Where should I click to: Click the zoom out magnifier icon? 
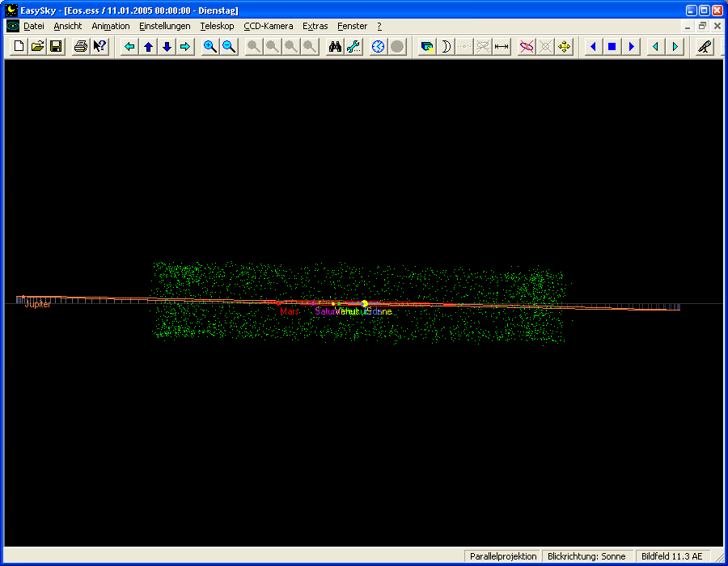pyautogui.click(x=229, y=47)
